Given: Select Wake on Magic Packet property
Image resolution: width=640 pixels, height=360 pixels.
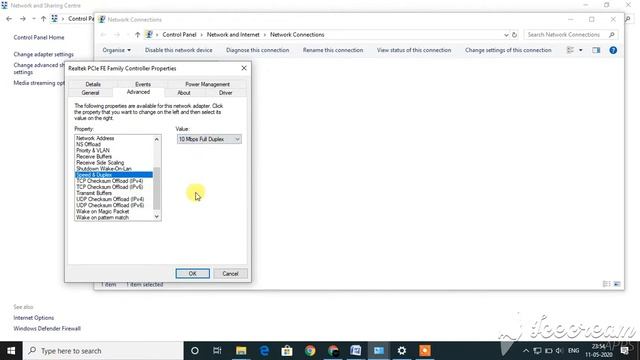Looking at the screenshot, I should pyautogui.click(x=102, y=211).
